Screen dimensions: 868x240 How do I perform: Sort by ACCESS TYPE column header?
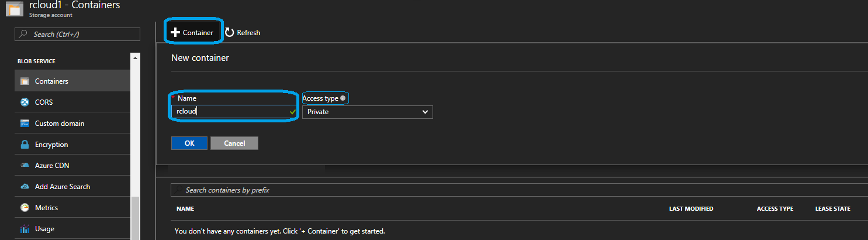coord(775,209)
